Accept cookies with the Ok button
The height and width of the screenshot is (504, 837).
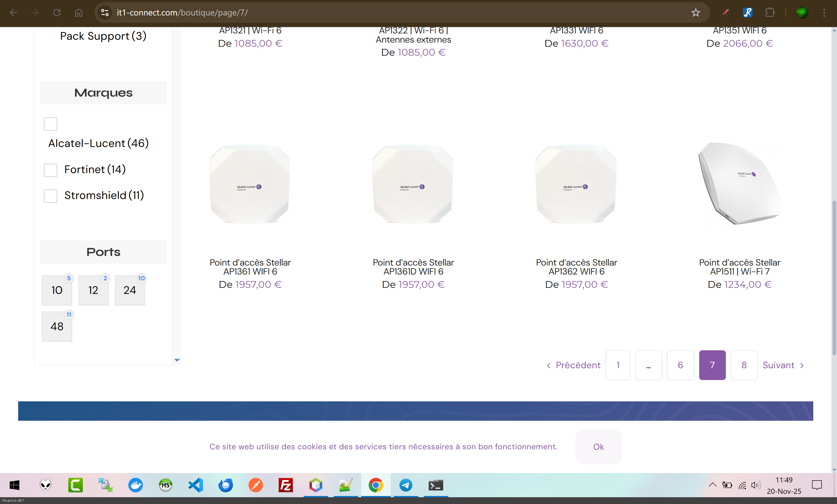tap(598, 447)
